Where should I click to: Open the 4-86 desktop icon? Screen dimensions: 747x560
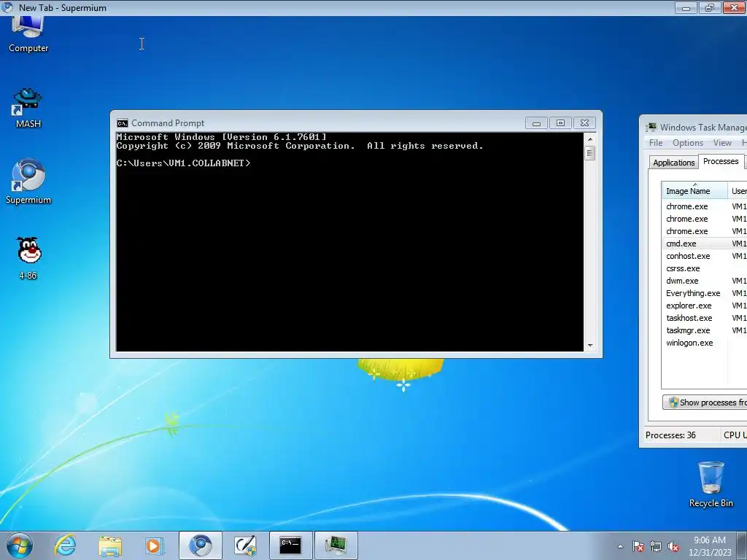[28, 257]
